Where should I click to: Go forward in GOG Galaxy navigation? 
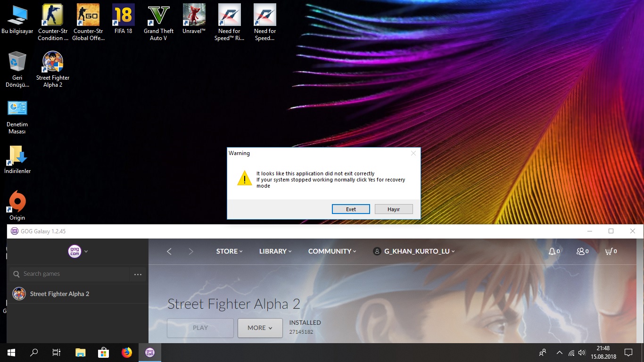pos(191,252)
